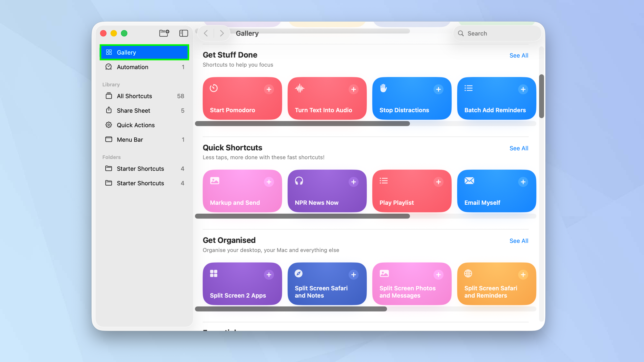The width and height of the screenshot is (644, 362).
Task: Go back using the navigation arrow
Action: click(x=205, y=33)
